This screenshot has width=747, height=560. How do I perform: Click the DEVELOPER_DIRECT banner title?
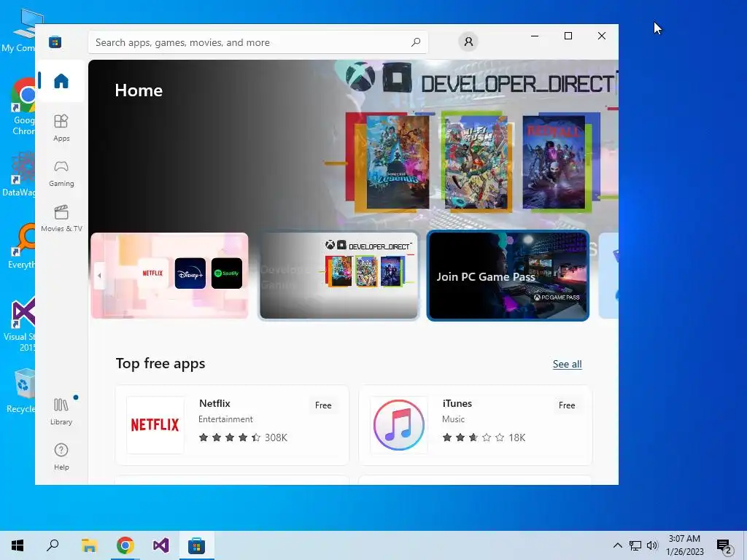[518, 84]
